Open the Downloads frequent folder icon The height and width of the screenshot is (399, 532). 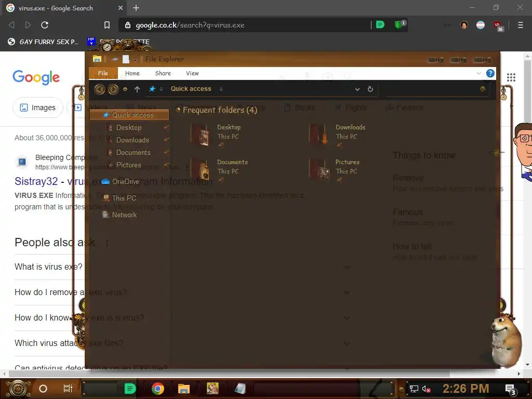[x=318, y=135]
